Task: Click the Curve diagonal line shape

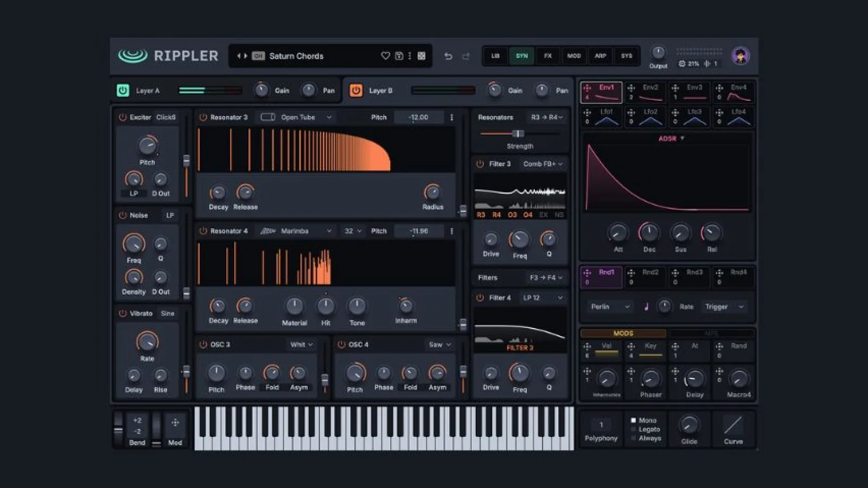Action: [x=733, y=425]
